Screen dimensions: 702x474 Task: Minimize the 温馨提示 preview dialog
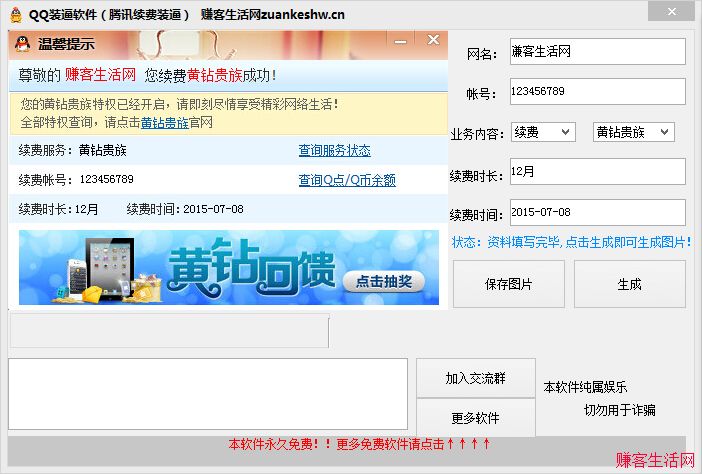[400, 41]
